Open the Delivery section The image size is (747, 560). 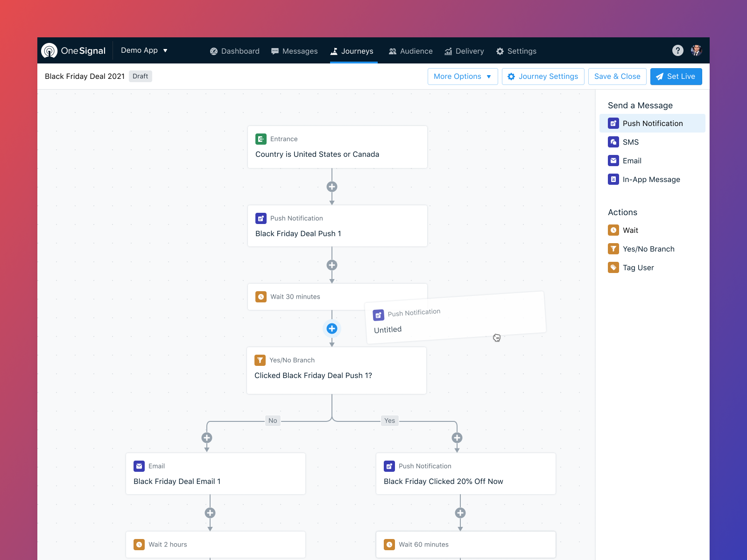tap(464, 51)
